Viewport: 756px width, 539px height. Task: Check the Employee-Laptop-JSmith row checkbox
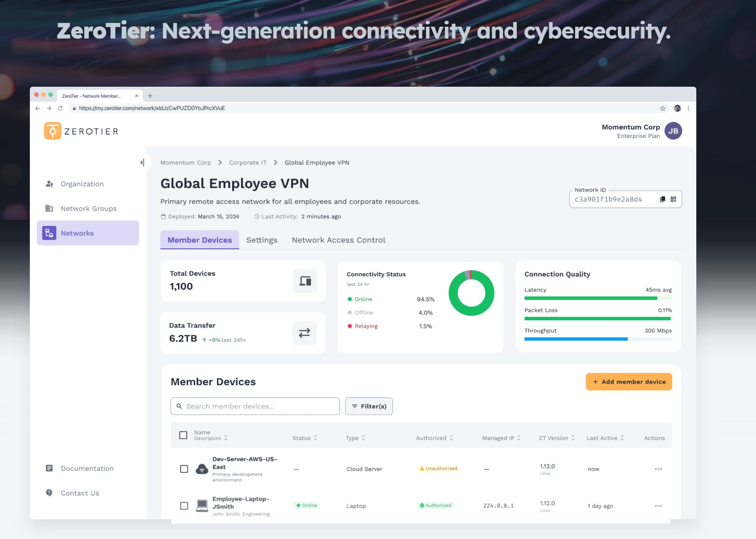pos(184,506)
